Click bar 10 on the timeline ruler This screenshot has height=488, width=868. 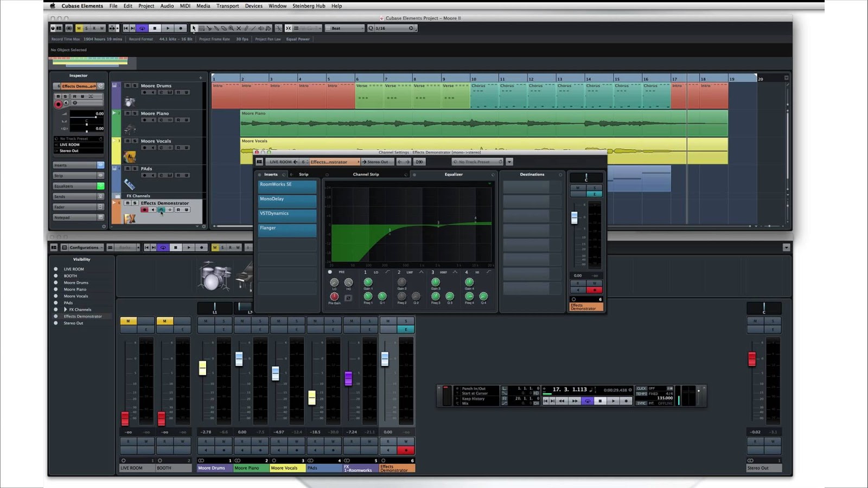[x=474, y=79]
